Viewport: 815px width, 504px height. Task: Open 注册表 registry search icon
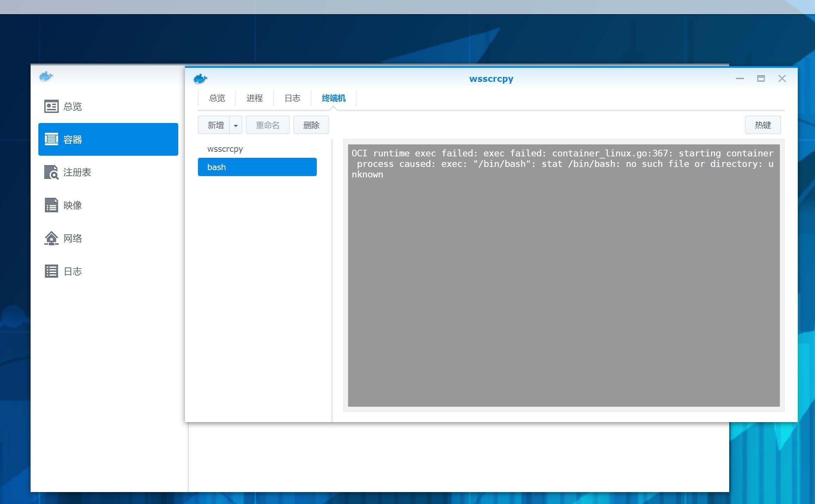click(x=51, y=172)
